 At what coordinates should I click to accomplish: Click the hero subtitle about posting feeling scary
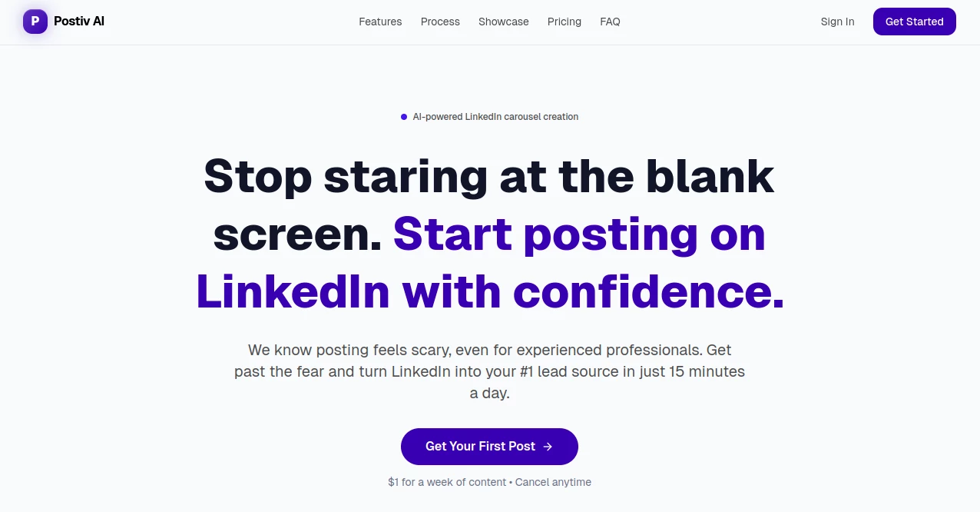489,371
